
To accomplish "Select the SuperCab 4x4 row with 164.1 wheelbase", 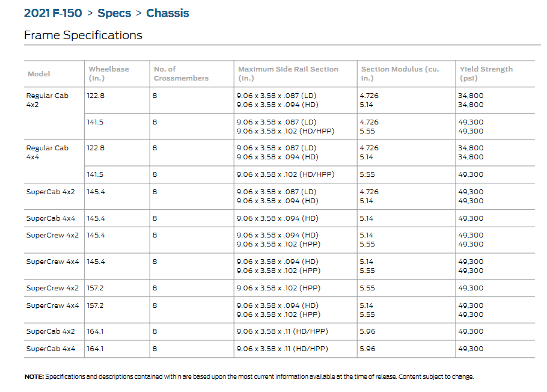I will (50, 349).
